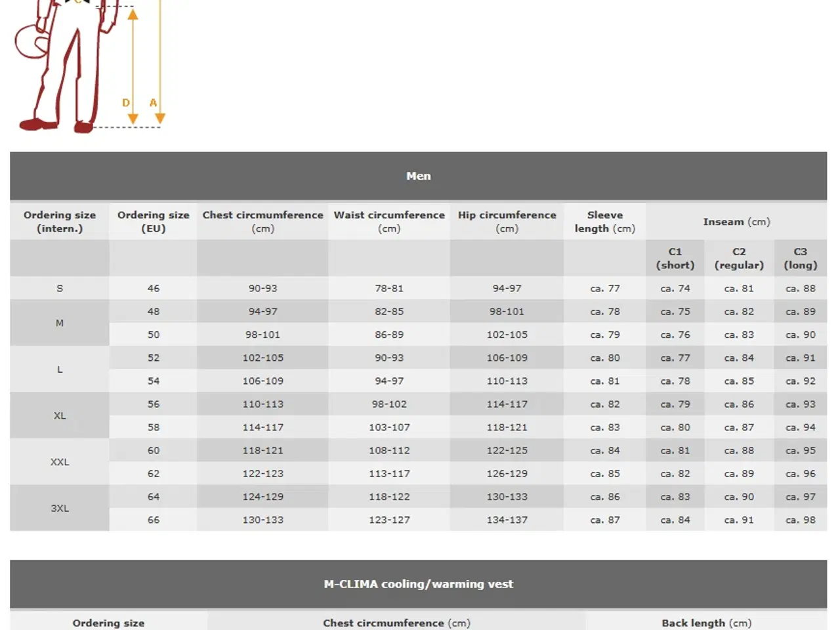Click the Inseam (cm) header
Image resolution: width=840 pixels, height=630 pixels.
coord(736,222)
